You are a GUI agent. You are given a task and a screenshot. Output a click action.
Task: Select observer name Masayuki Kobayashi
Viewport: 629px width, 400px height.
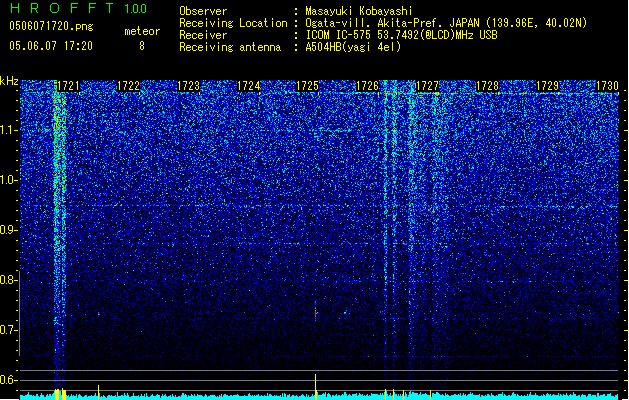click(359, 11)
